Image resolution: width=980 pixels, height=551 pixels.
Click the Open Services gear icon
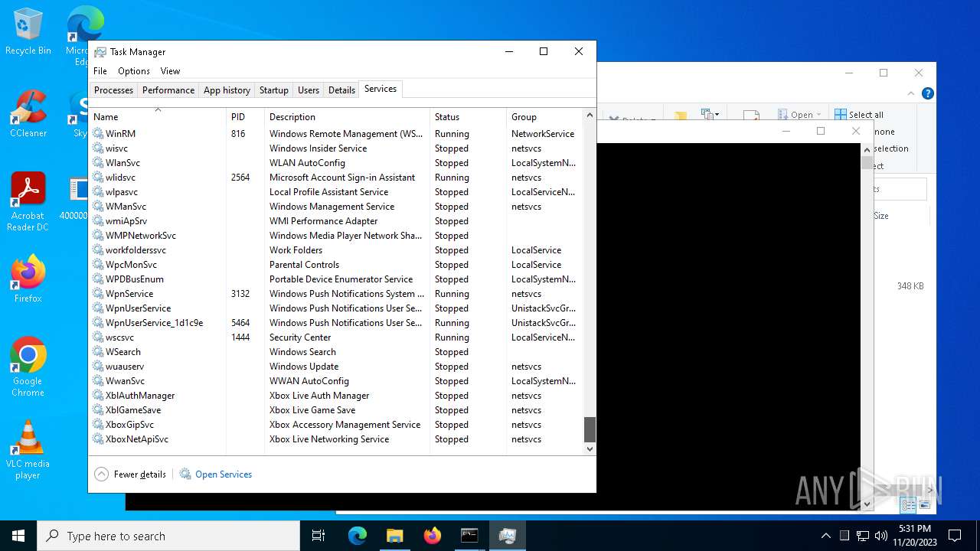pyautogui.click(x=185, y=474)
